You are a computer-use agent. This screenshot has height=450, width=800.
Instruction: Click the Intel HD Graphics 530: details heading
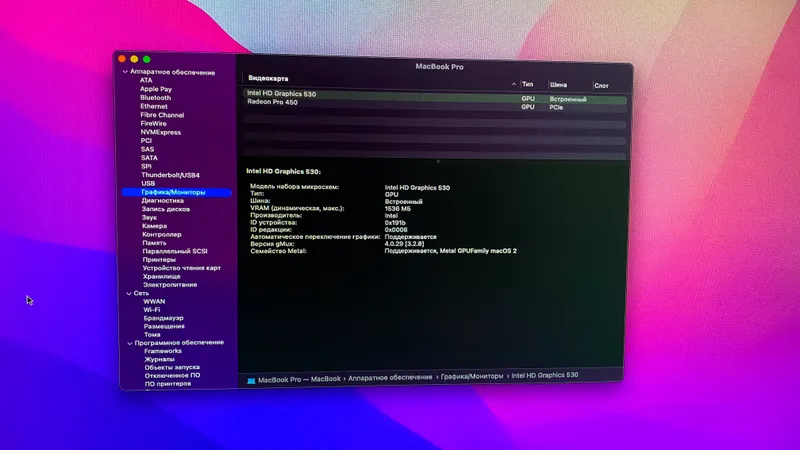pyautogui.click(x=283, y=172)
